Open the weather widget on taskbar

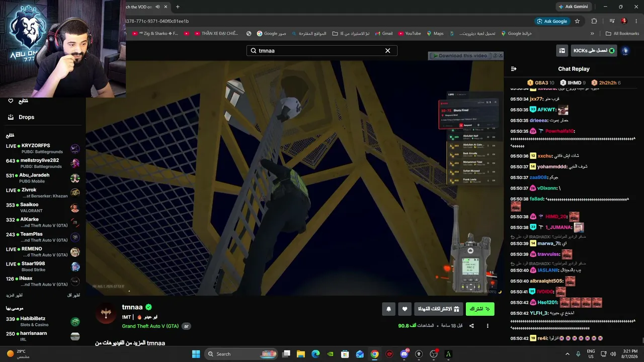click(x=19, y=354)
